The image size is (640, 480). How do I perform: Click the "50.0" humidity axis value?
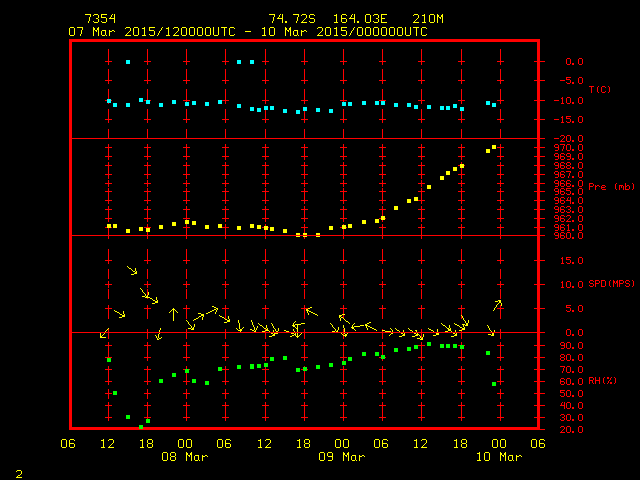tap(571, 394)
